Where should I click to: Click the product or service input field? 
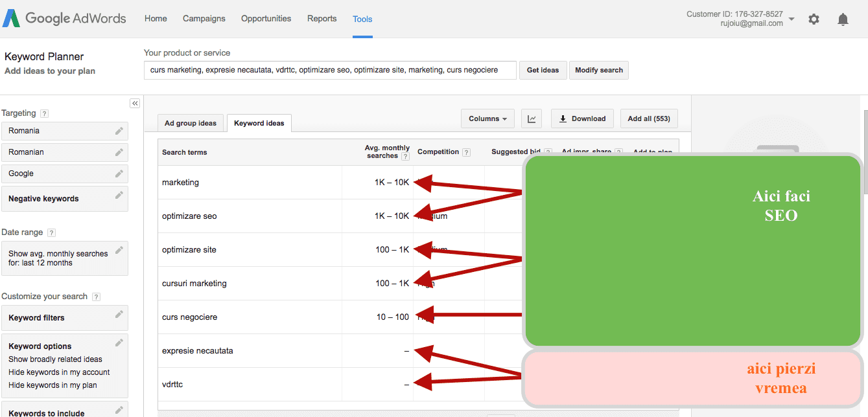coord(330,70)
